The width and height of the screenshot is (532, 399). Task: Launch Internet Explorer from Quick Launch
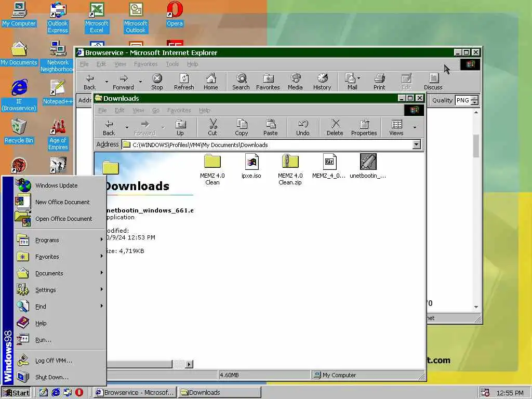point(56,392)
